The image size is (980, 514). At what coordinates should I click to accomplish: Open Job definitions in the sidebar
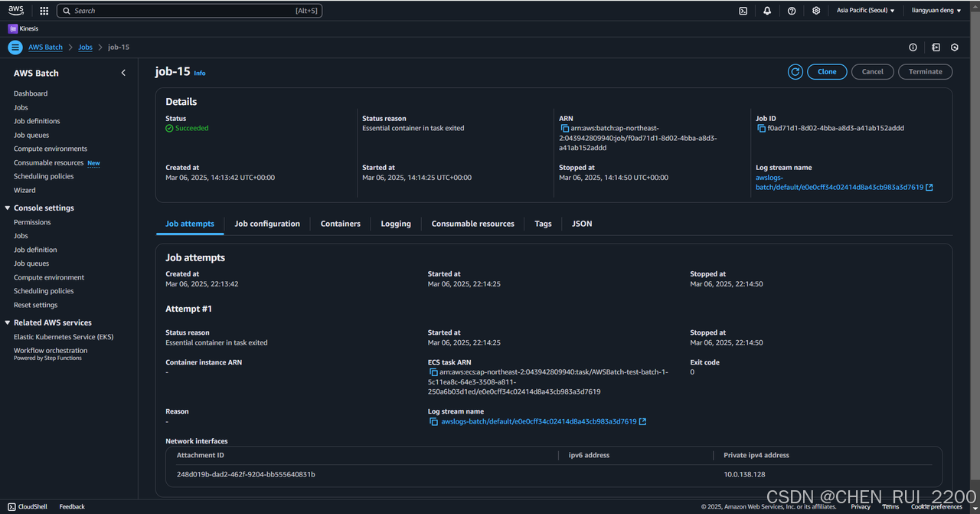(37, 121)
